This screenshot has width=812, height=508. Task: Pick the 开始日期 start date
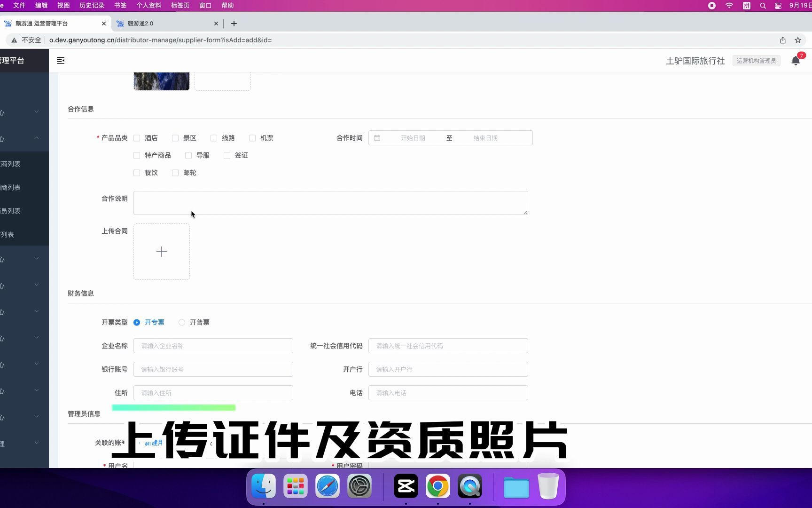(x=413, y=138)
